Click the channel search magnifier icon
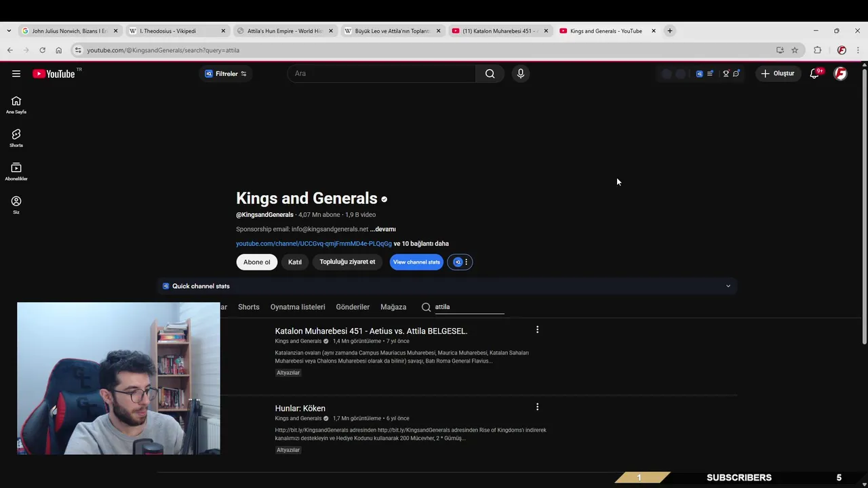The height and width of the screenshot is (488, 868). pos(426,307)
